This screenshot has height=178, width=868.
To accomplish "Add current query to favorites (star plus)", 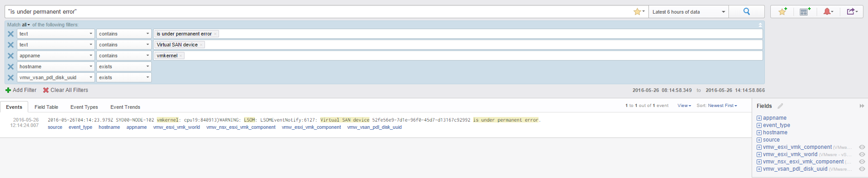I will (x=783, y=12).
